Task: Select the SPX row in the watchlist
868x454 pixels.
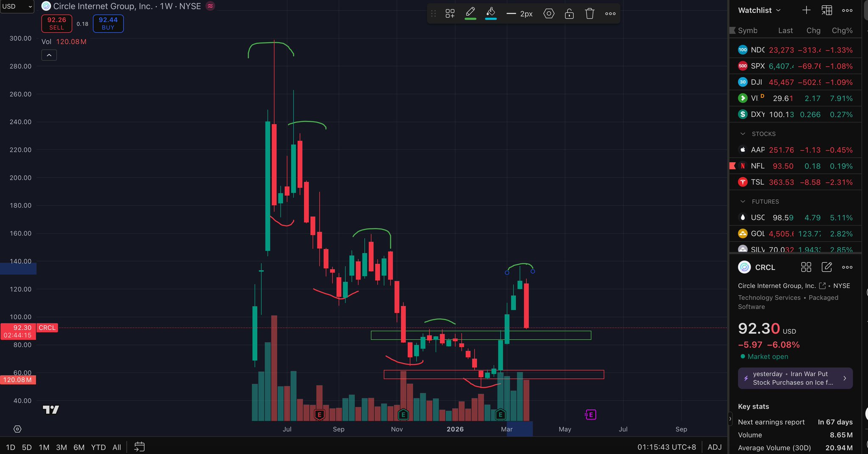Action: (795, 66)
